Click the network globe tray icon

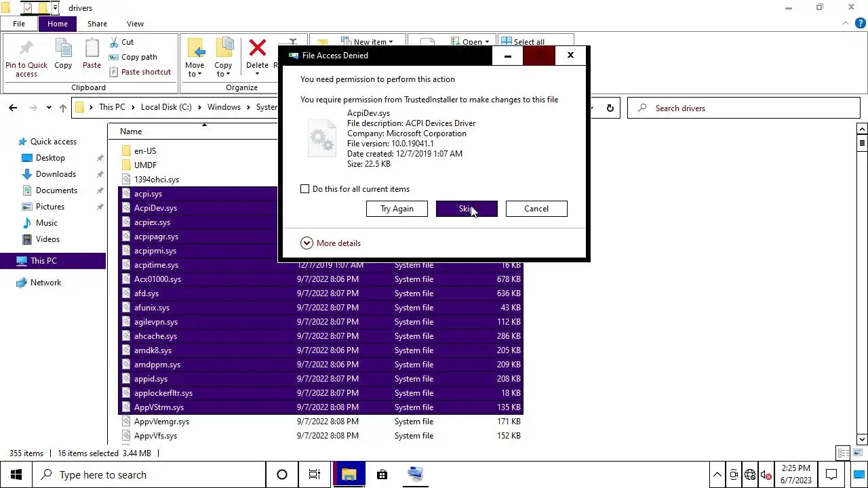[750, 474]
